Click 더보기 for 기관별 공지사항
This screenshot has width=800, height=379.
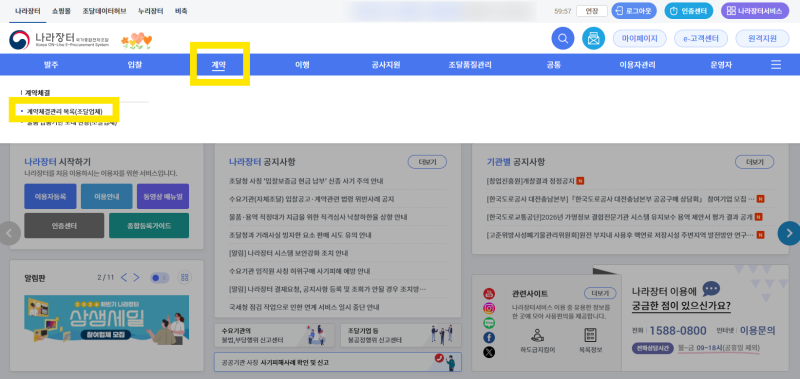(x=755, y=162)
